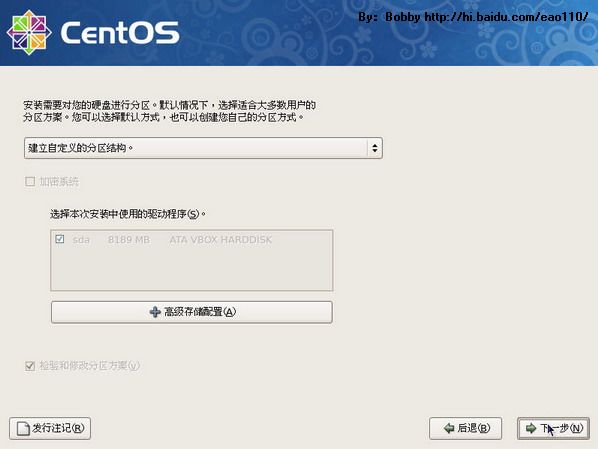The image size is (598, 449).
Task: Toggle the 加密系统 encrypt system checkbox
Action: (30, 182)
